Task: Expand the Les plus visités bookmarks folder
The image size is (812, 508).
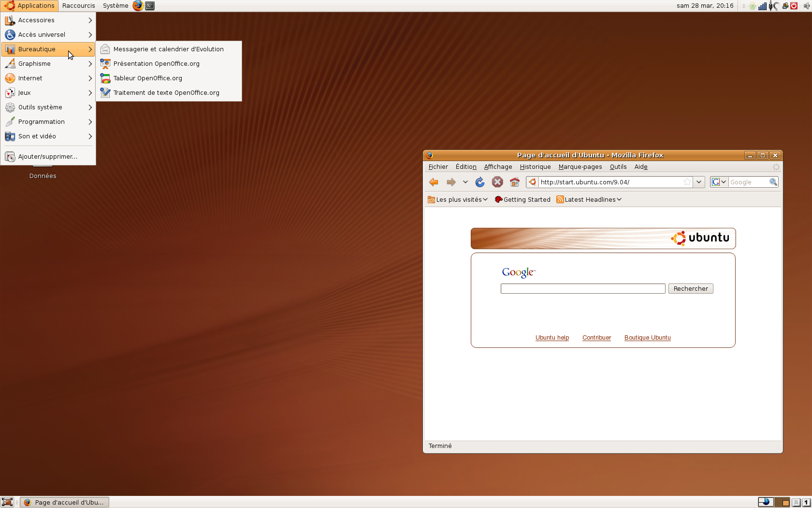Action: pos(458,199)
